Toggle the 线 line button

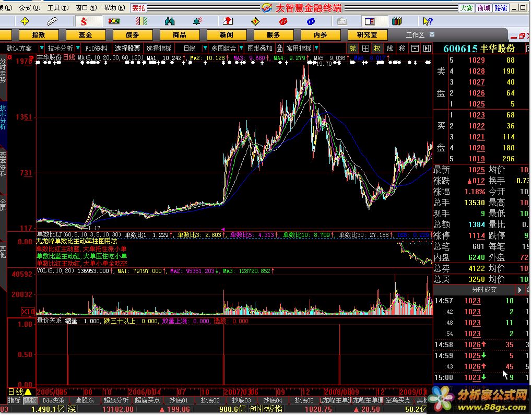[x=390, y=48]
